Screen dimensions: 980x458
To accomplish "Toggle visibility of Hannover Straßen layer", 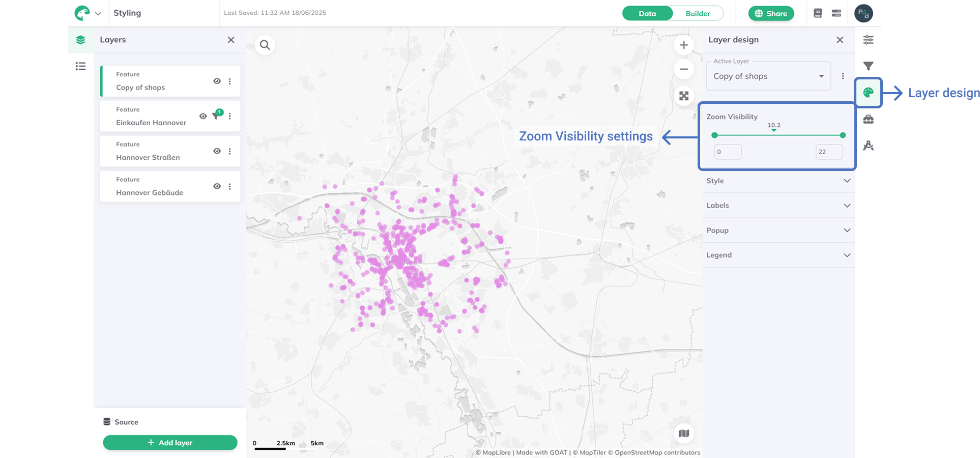I will pyautogui.click(x=217, y=151).
